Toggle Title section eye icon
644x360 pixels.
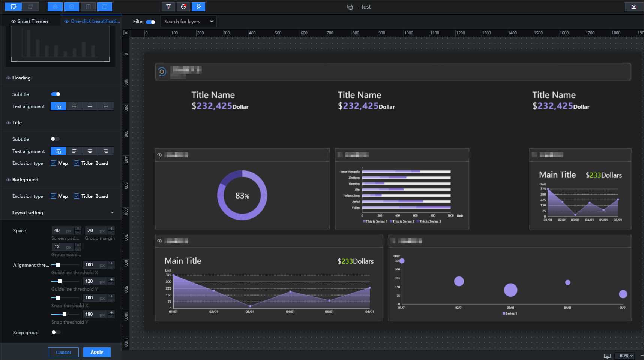point(8,123)
